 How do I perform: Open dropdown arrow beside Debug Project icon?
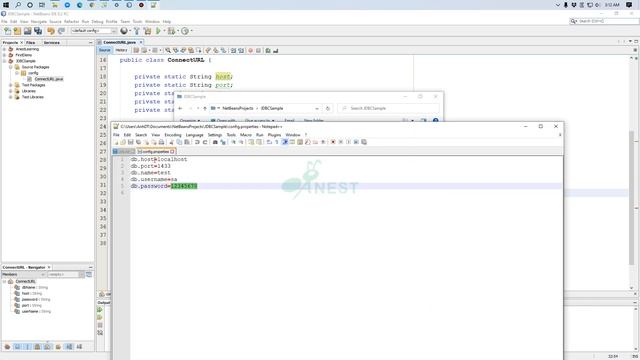178,31
